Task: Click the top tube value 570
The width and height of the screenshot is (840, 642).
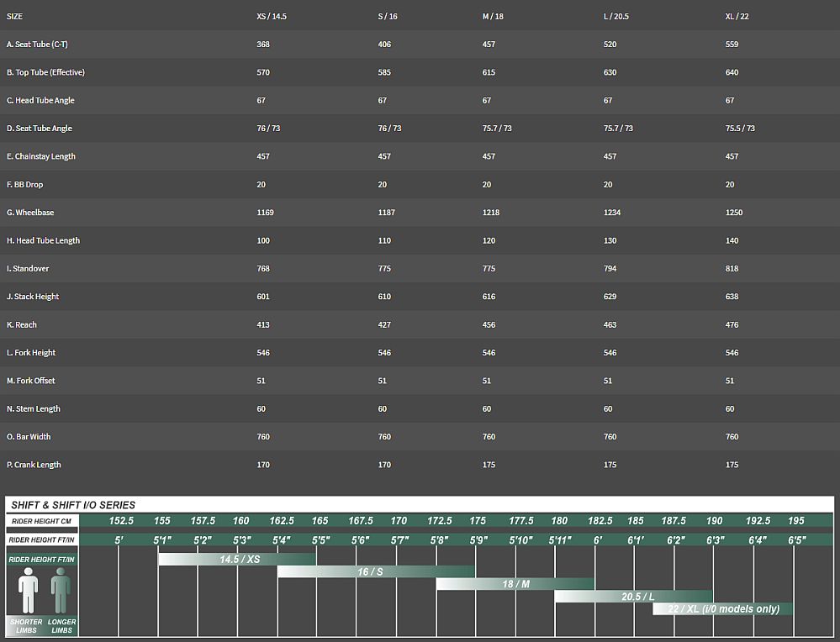Action: [263, 72]
